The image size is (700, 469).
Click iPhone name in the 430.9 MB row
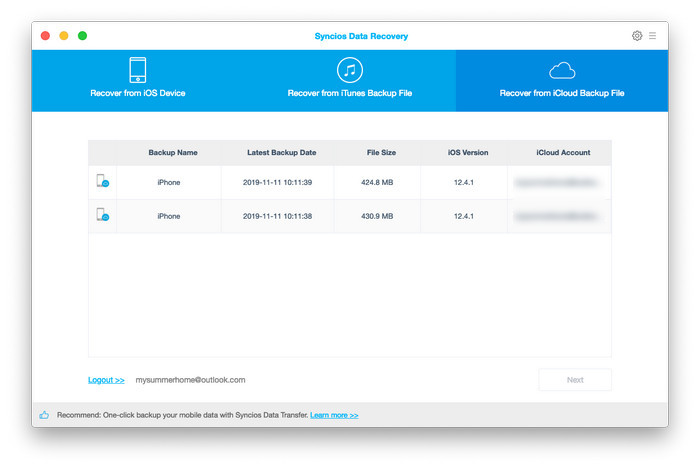169,216
